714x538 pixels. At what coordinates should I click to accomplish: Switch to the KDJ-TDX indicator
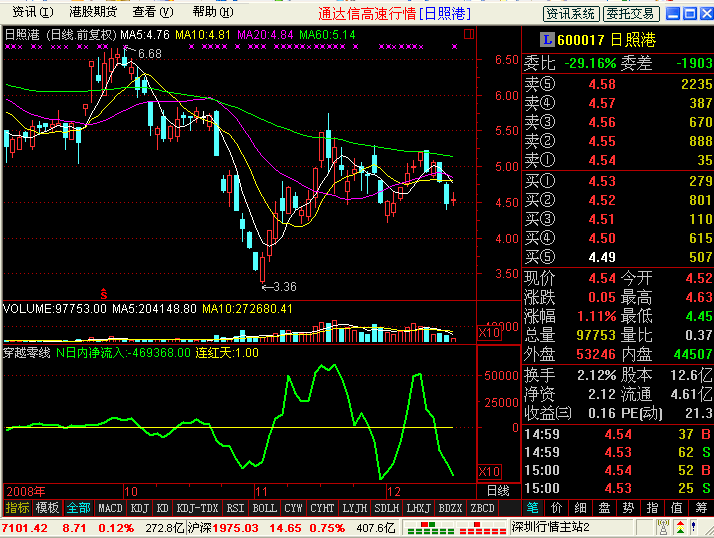(197, 508)
